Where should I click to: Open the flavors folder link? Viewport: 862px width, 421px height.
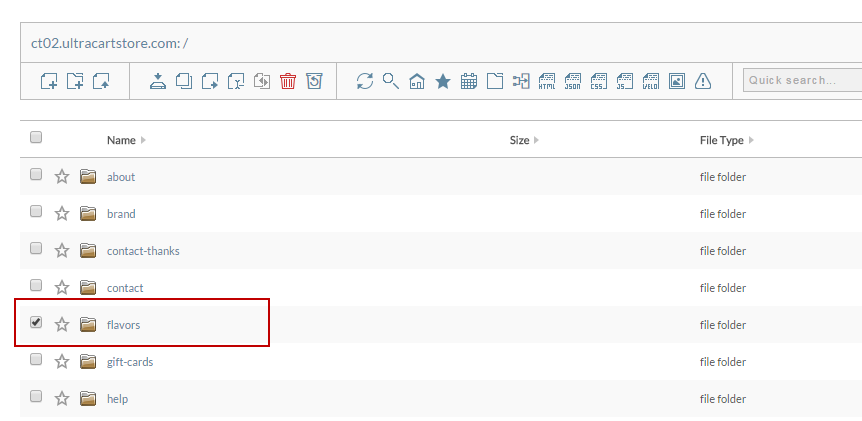click(x=123, y=325)
